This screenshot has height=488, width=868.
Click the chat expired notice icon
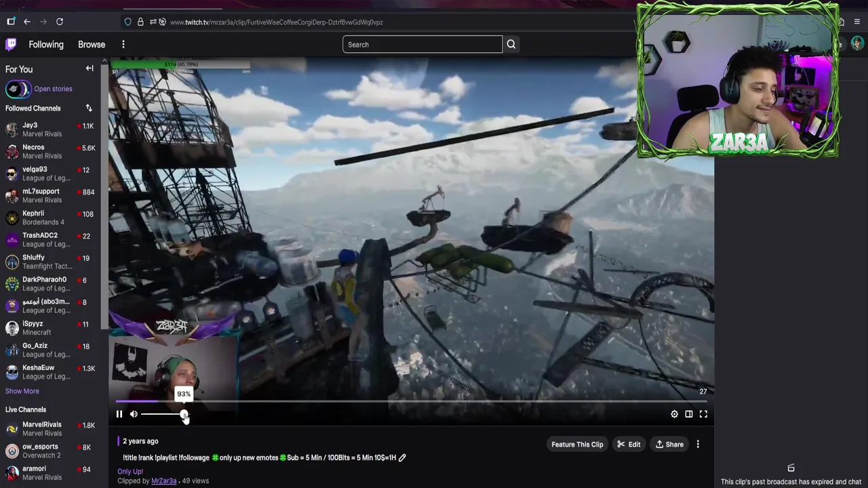click(x=791, y=468)
